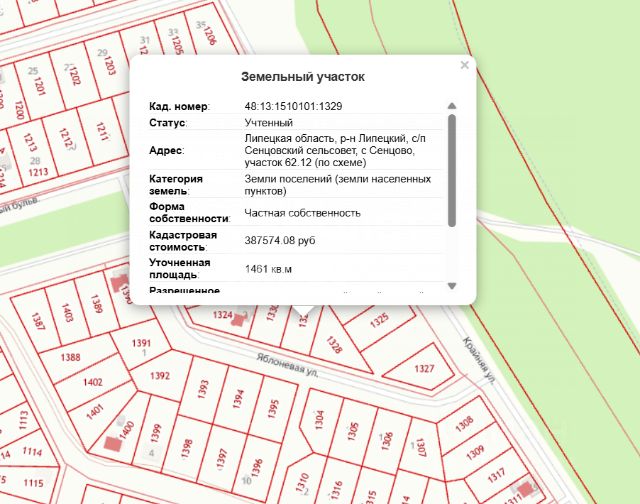640x504 pixels.
Task: Select parcel 1307 on the map
Action: (421, 448)
